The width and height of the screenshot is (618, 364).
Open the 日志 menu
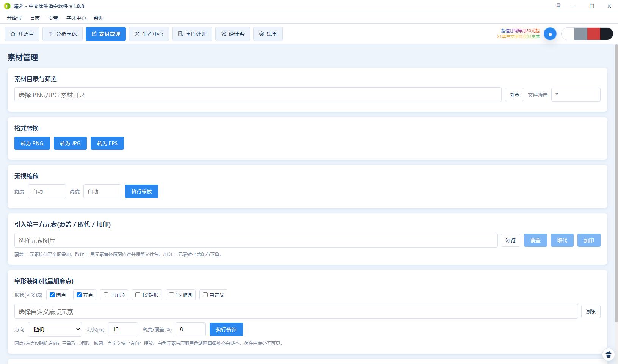(x=35, y=18)
